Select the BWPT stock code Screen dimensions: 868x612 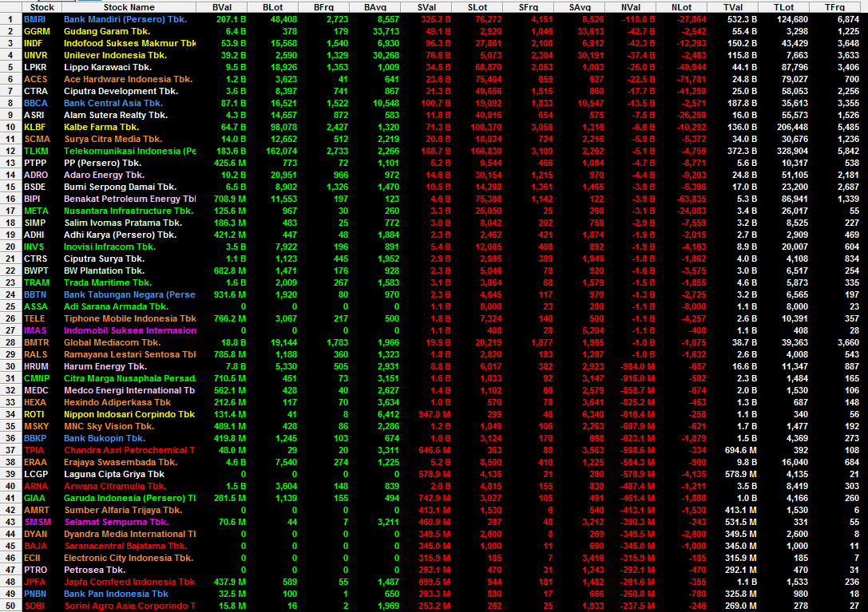pyautogui.click(x=37, y=271)
